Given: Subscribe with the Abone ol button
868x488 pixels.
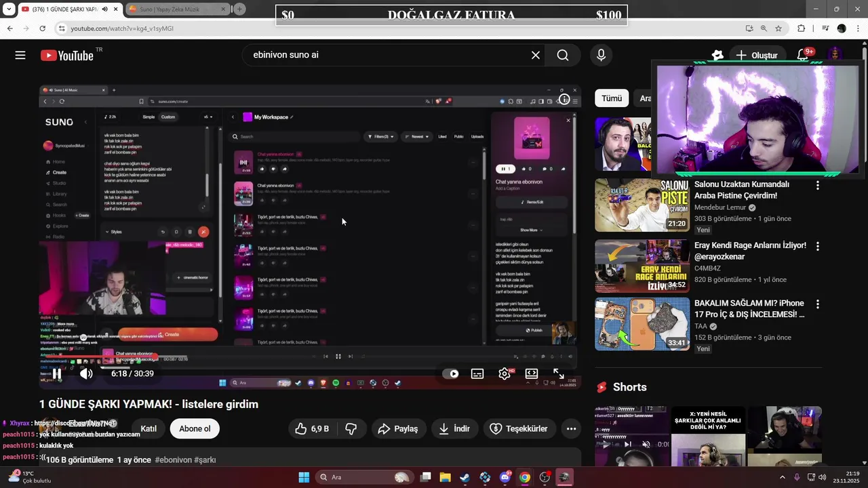Looking at the screenshot, I should click(x=195, y=428).
